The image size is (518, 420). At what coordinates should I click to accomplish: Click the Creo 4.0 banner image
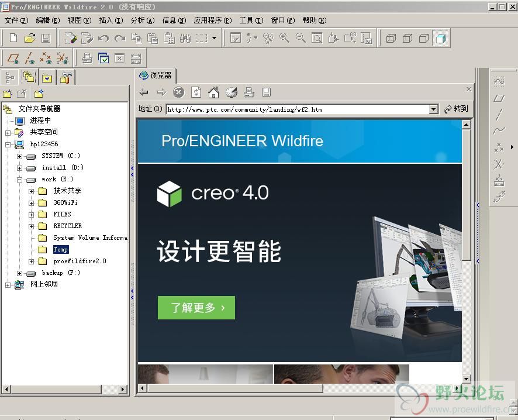[300, 263]
